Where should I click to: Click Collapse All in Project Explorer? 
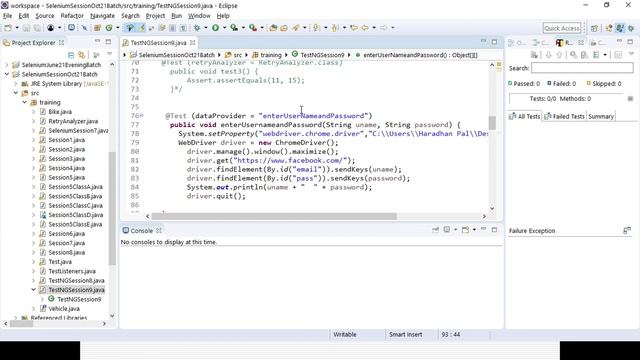pyautogui.click(x=71, y=55)
